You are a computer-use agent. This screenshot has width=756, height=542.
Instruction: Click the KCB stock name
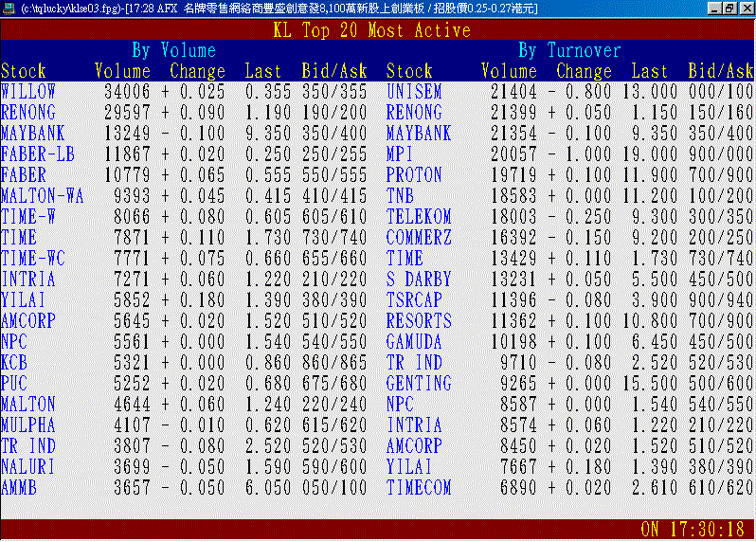tap(14, 363)
